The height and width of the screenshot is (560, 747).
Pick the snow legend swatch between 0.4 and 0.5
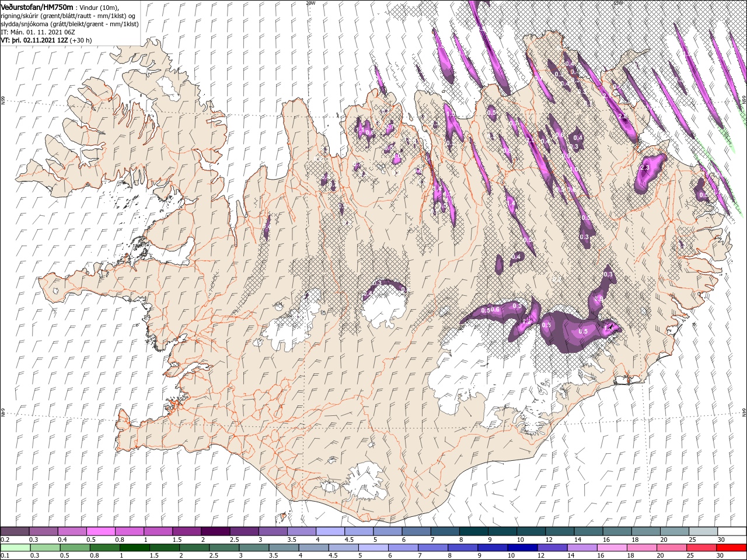click(x=72, y=531)
